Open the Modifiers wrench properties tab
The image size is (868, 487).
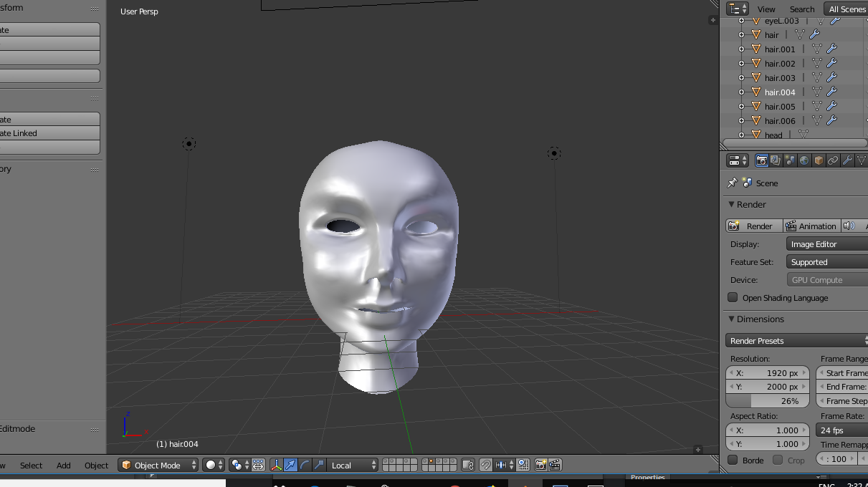[x=847, y=160]
